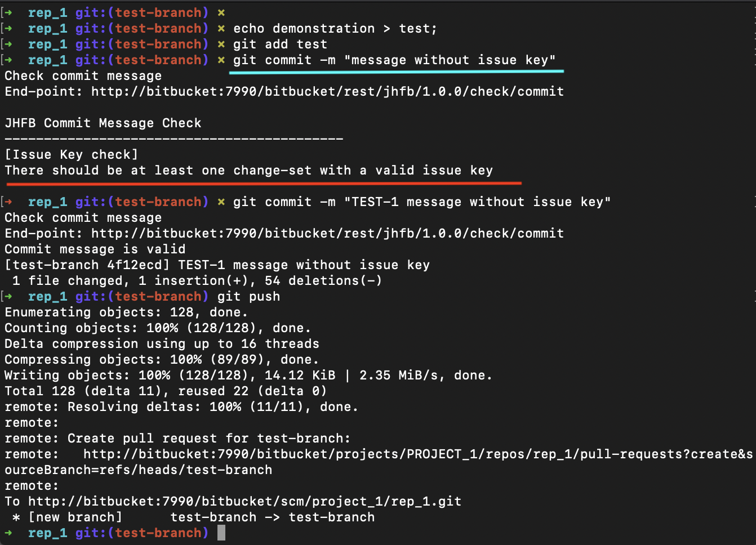Click the red prompt arrow before the TEST-1 commit
The width and height of the screenshot is (756, 545).
[x=9, y=202]
